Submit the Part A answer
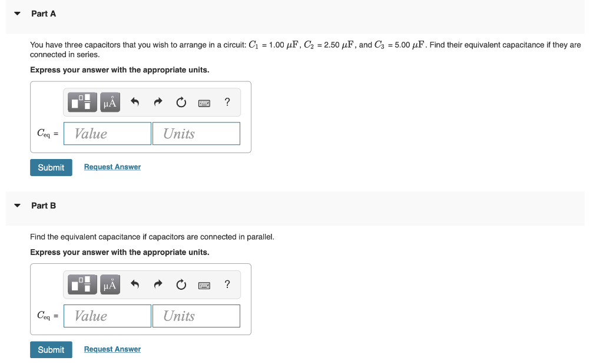The image size is (603, 364). coord(51,168)
